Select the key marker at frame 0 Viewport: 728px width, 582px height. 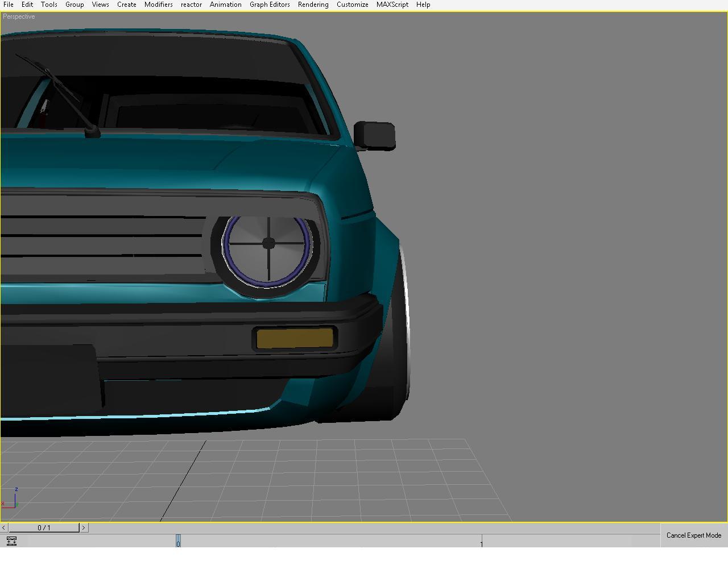pyautogui.click(x=178, y=541)
